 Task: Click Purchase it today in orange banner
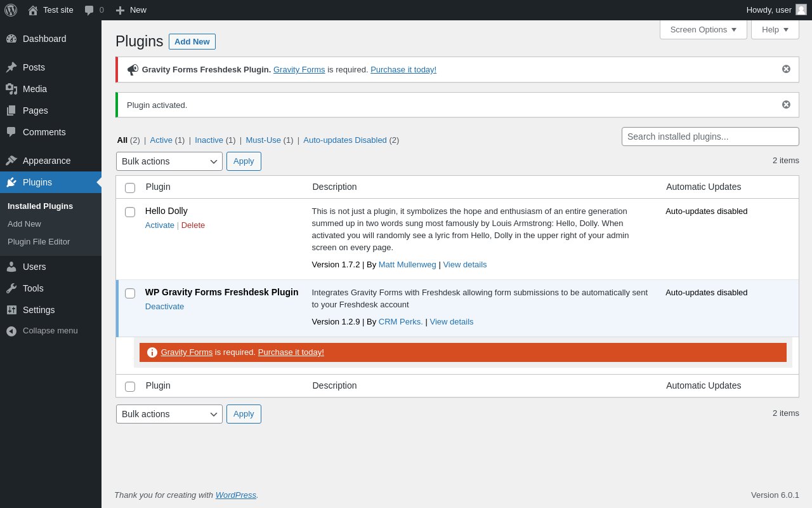pyautogui.click(x=291, y=352)
